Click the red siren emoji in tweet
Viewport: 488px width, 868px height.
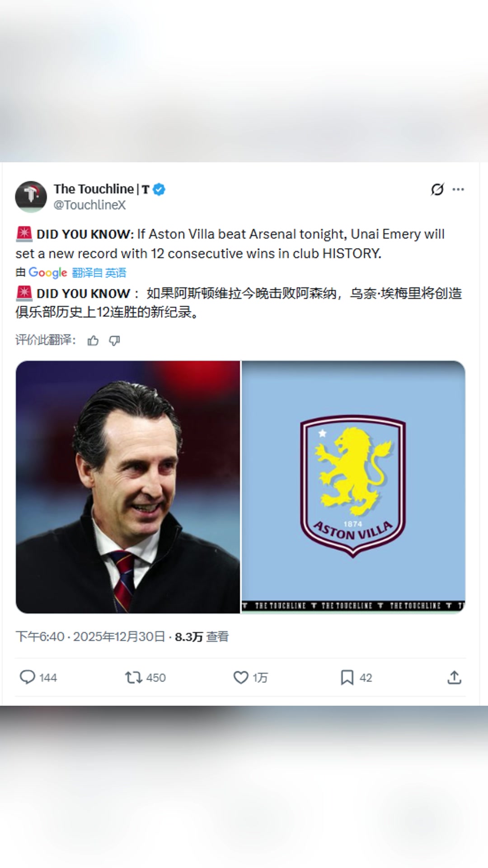tap(24, 234)
